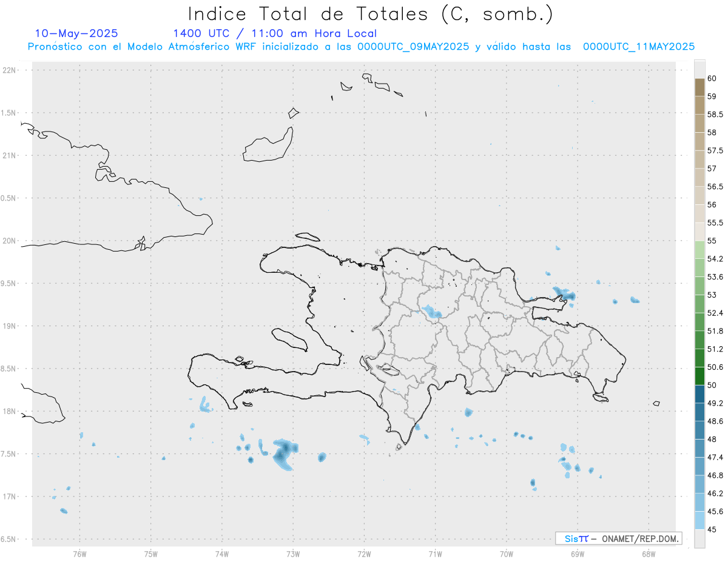Click the "57.5" value on the color scale

click(715, 150)
